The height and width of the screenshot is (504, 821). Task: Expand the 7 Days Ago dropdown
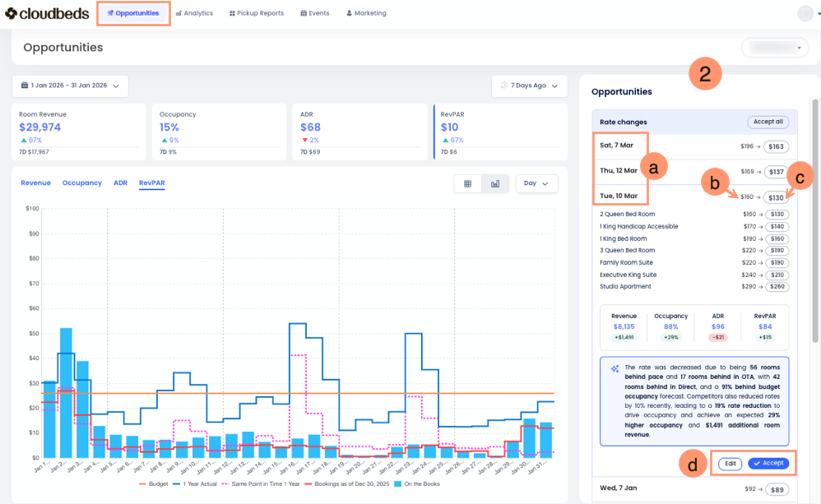[530, 86]
